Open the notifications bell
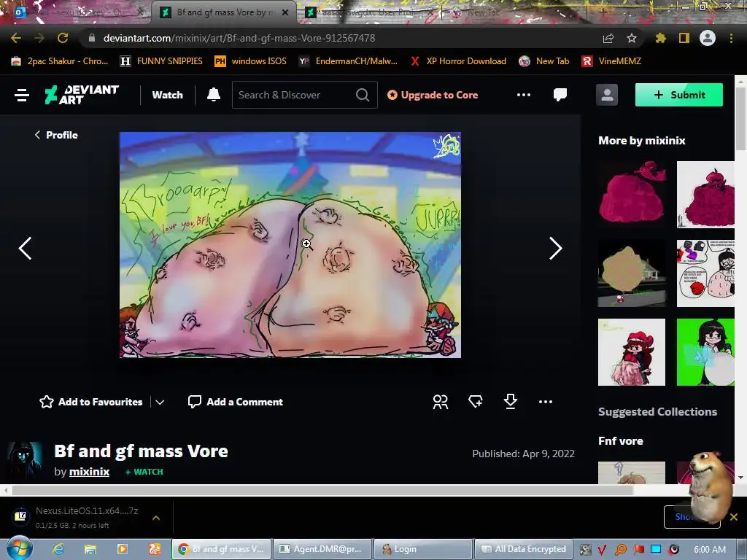The image size is (747, 560). [214, 95]
